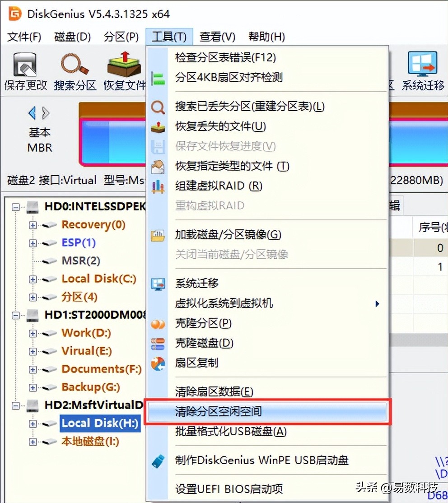448x503 pixels.
Task: Click the Save Changes (保存更改) toolbar icon
Action: tap(24, 65)
